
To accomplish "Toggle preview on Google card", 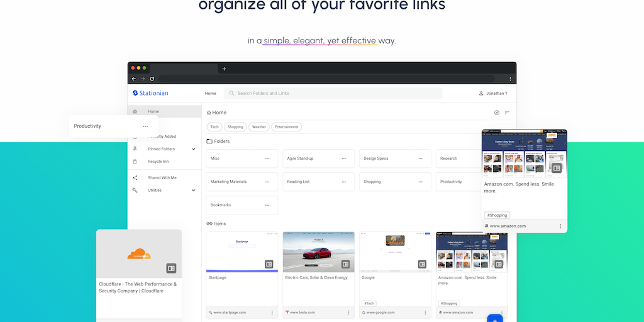I will point(422,265).
